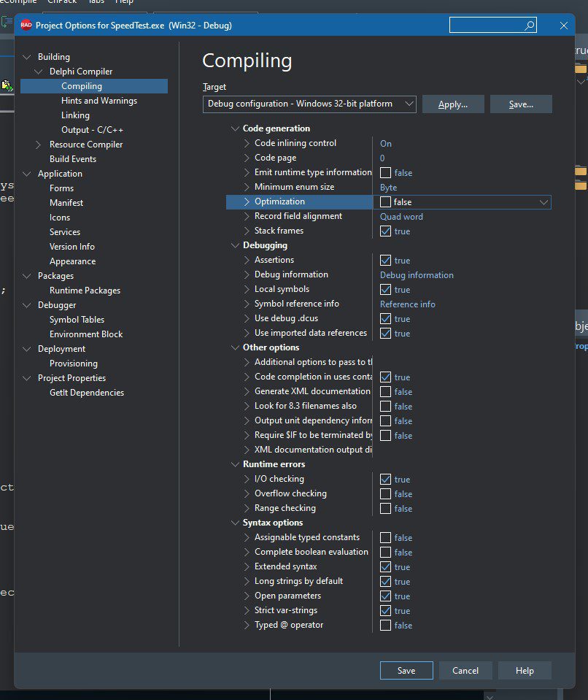Toggle Use imported data references checkbox
Image resolution: width=588 pixels, height=700 pixels.
pyautogui.click(x=385, y=334)
